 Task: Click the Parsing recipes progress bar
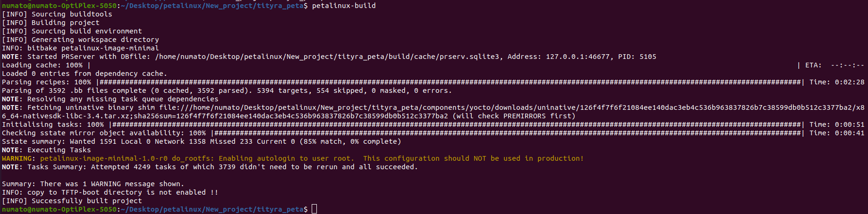(449, 82)
